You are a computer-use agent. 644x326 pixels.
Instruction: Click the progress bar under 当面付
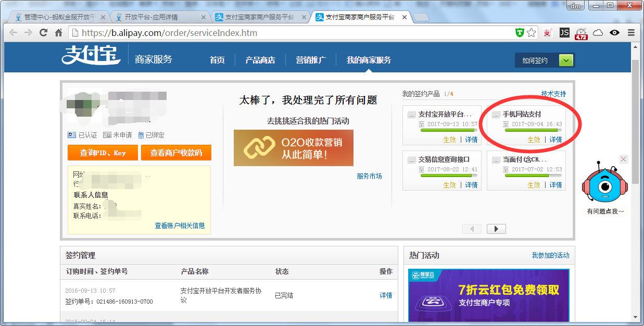click(x=534, y=175)
